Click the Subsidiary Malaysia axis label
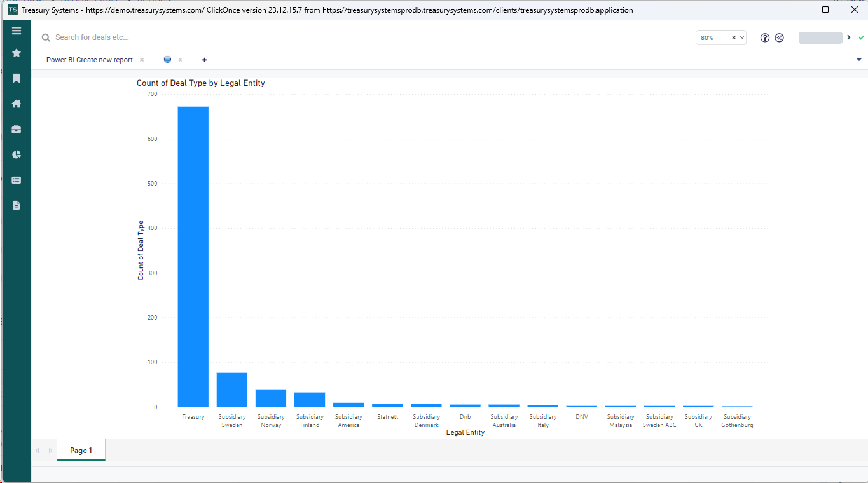 click(x=621, y=421)
